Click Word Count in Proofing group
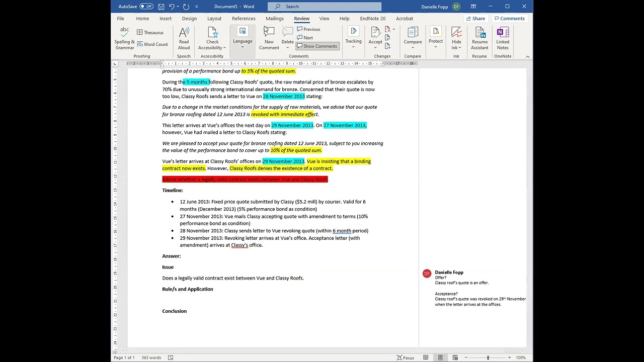Image resolution: width=644 pixels, height=362 pixels. pos(152,44)
